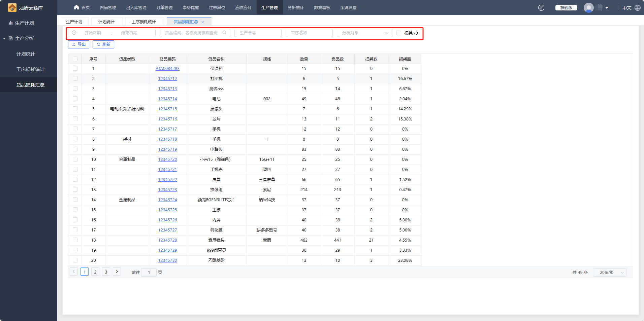Click the 导出 export button
Image resolution: width=644 pixels, height=321 pixels.
tap(78, 44)
